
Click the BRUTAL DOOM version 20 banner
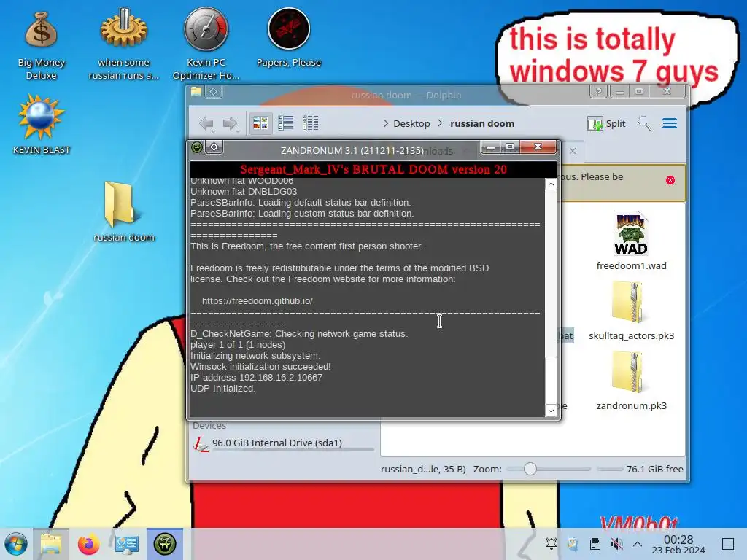coord(373,169)
